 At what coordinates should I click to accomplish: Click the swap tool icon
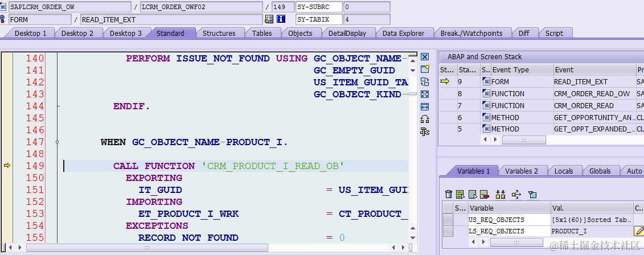click(425, 82)
